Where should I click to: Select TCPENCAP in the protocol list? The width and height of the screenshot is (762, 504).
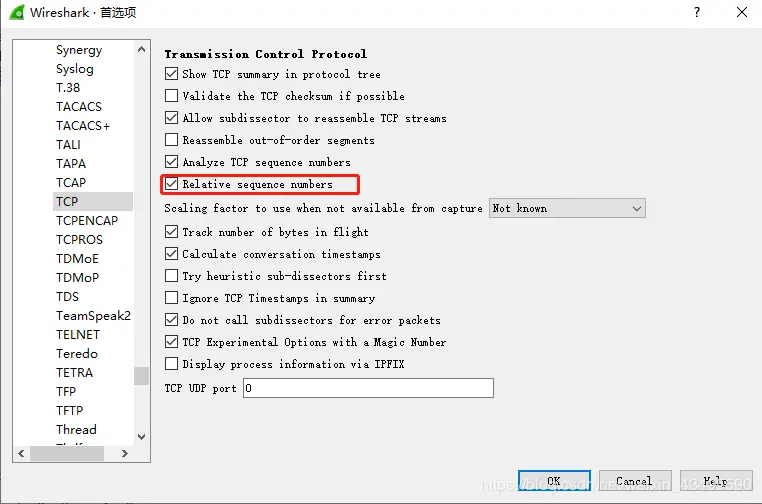pos(86,220)
